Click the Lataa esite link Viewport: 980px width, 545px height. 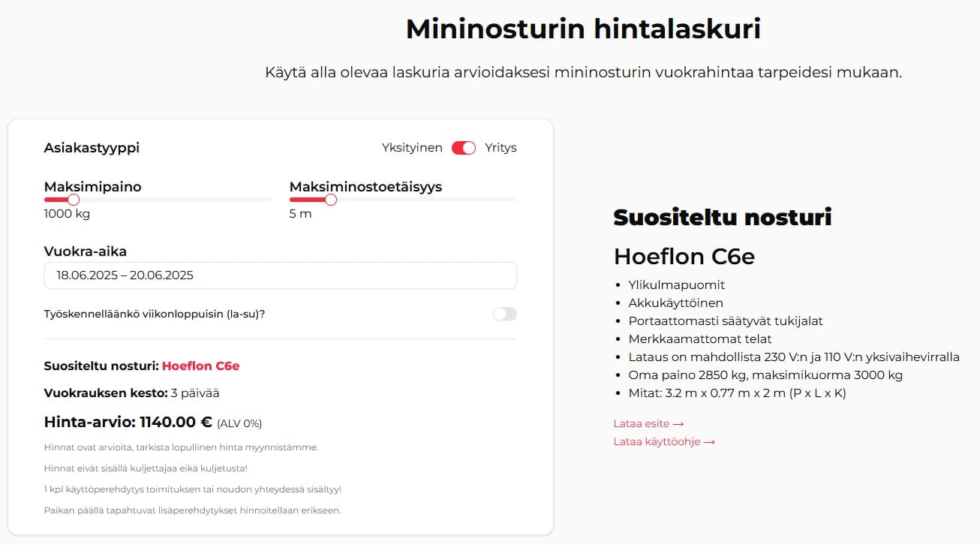point(649,423)
